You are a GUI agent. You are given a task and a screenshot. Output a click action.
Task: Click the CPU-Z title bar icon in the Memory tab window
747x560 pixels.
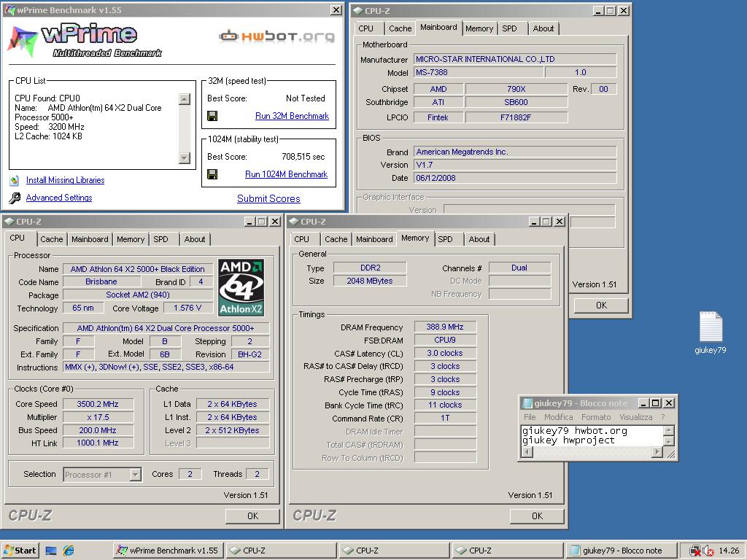pyautogui.click(x=294, y=222)
